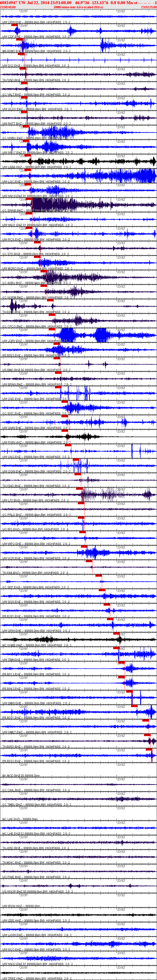Select the UW RCS EHZ trace label
This screenshot has height=980, width=157.
(x=36, y=240)
